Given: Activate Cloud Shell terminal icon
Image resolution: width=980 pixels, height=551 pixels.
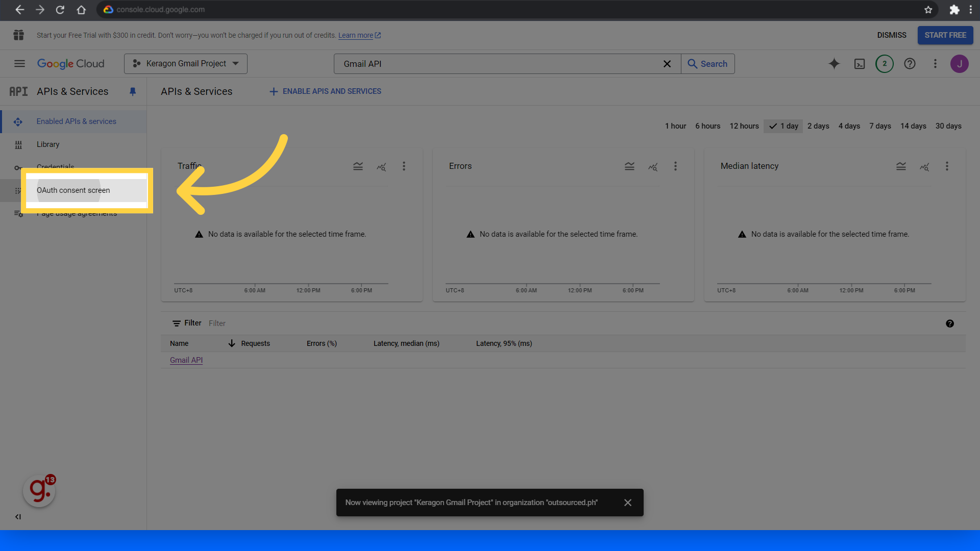Looking at the screenshot, I should (x=860, y=64).
